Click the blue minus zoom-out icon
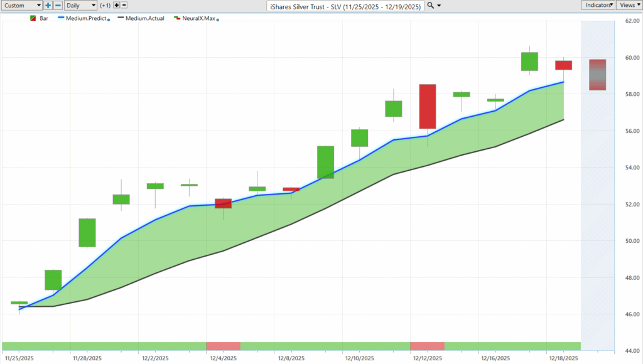643x364 pixels. (58, 6)
